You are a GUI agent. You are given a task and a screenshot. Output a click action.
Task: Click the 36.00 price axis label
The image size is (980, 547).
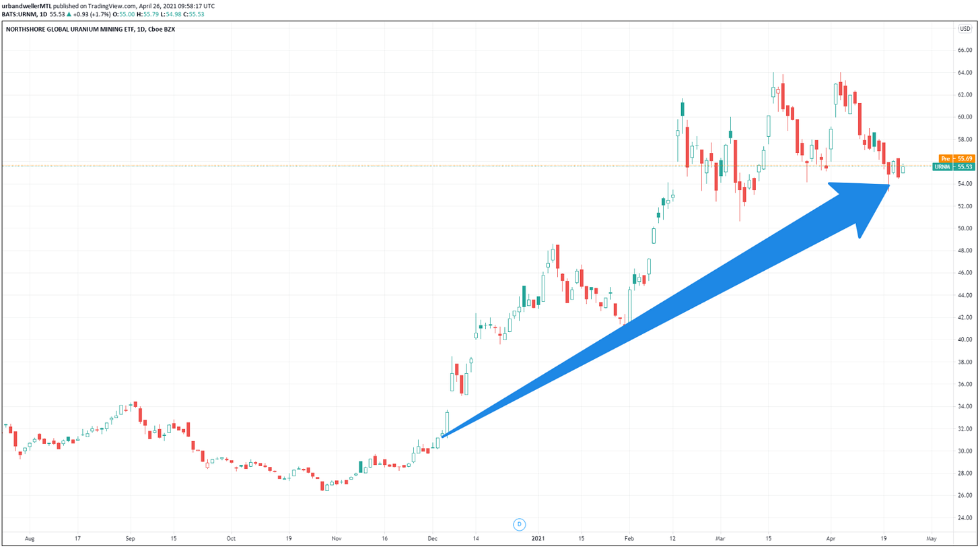[965, 384]
